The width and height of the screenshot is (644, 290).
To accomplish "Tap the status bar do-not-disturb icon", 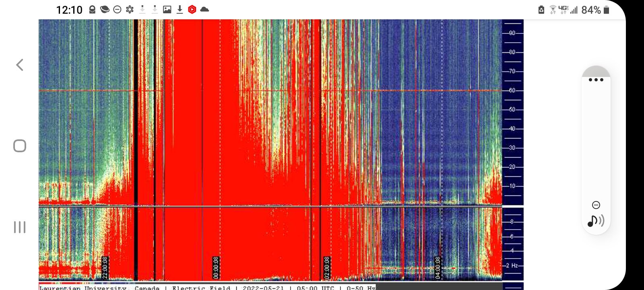I will tap(117, 9).
